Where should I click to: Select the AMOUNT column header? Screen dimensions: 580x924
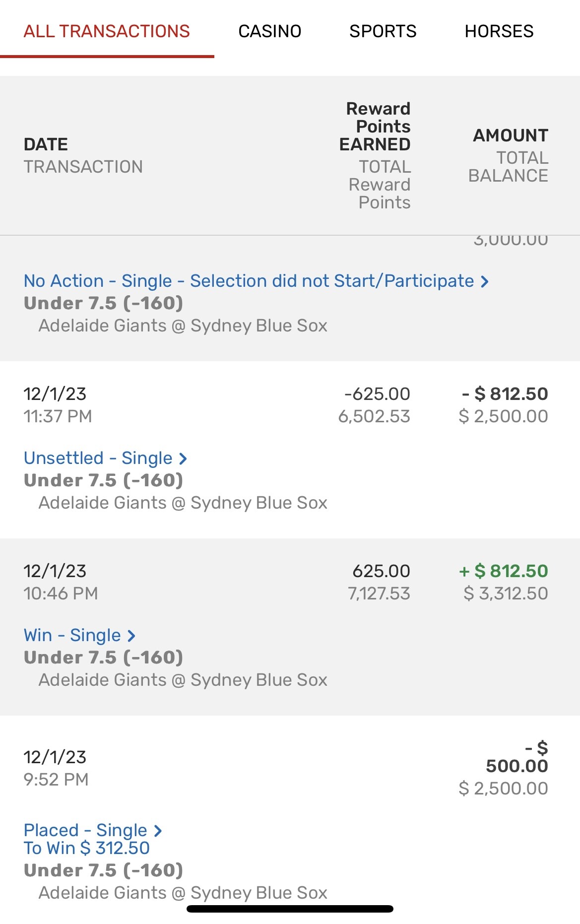[511, 135]
